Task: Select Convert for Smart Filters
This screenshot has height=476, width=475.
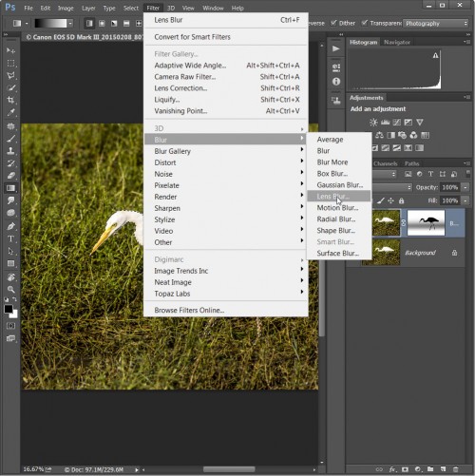Action: 226,37
